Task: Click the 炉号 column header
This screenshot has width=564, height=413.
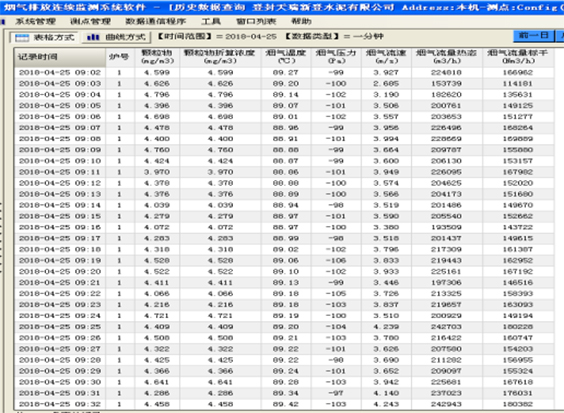Action: (x=119, y=57)
